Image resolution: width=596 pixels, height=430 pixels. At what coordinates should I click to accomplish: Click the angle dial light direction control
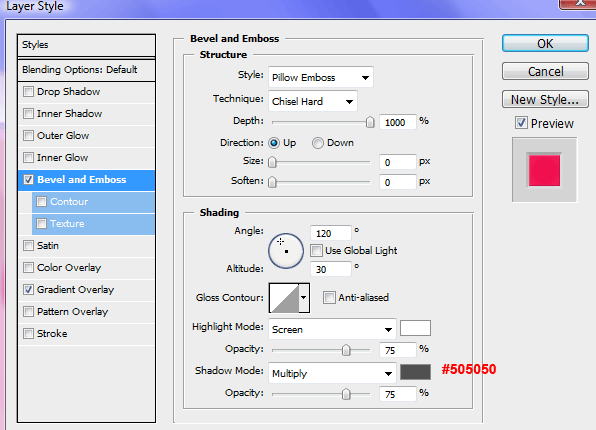286,251
